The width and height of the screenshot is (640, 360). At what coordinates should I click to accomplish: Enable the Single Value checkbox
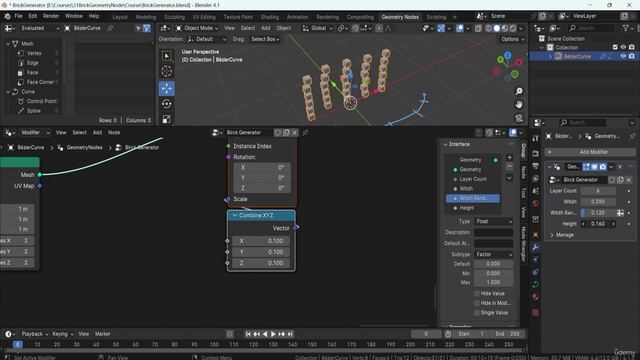coord(476,313)
